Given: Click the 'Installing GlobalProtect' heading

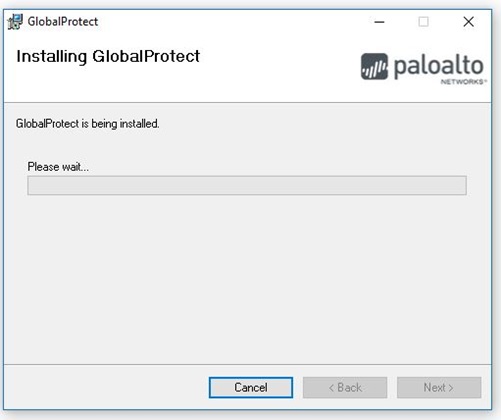Looking at the screenshot, I should tap(108, 56).
